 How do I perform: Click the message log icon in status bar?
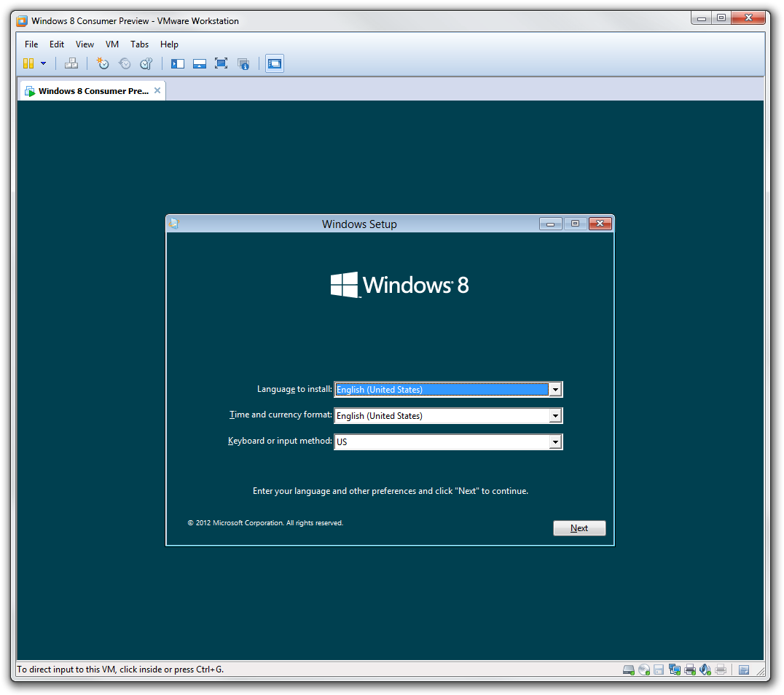click(744, 670)
